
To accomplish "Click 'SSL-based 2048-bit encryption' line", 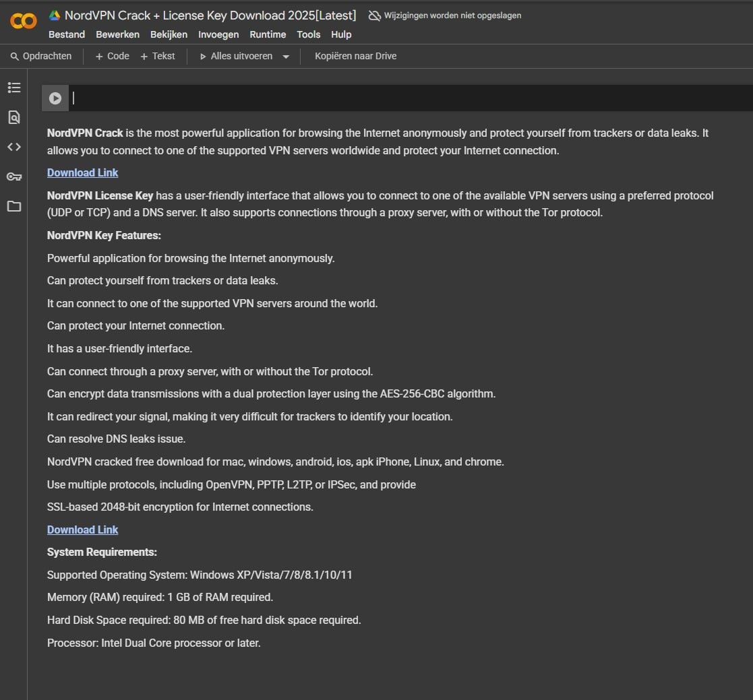I will (x=180, y=507).
